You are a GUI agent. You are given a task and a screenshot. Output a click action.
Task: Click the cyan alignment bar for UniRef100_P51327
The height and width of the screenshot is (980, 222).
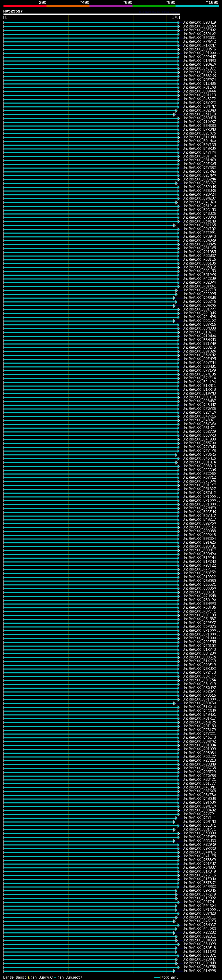92,489
